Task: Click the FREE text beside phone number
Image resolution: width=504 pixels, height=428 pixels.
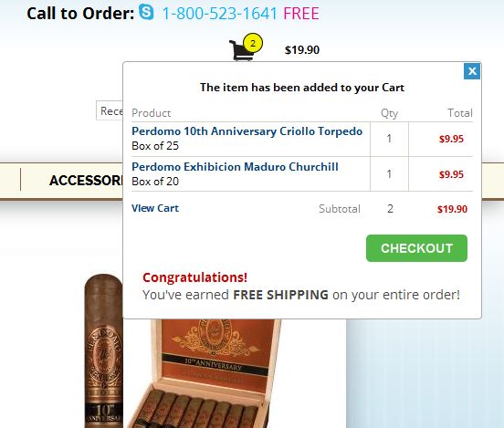Action: (x=301, y=14)
